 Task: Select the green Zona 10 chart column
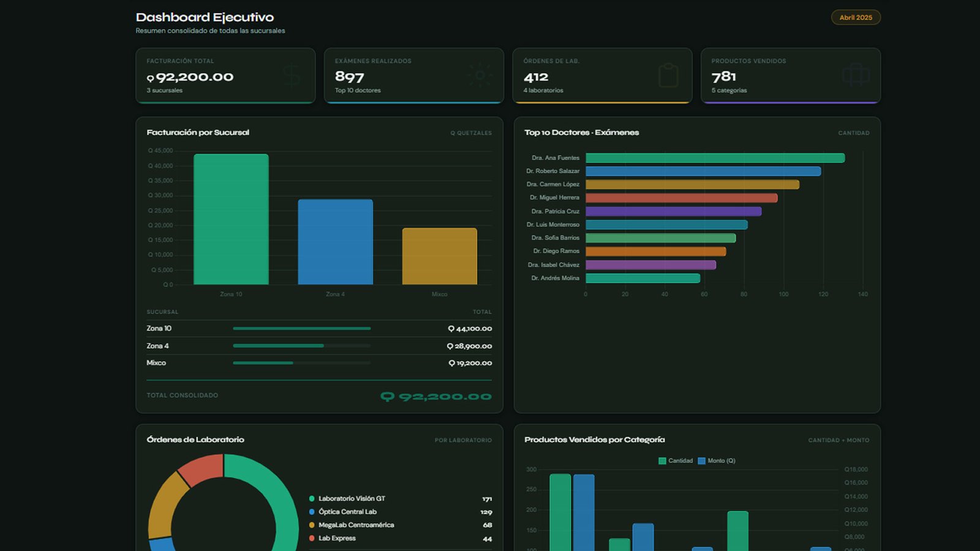click(x=231, y=219)
